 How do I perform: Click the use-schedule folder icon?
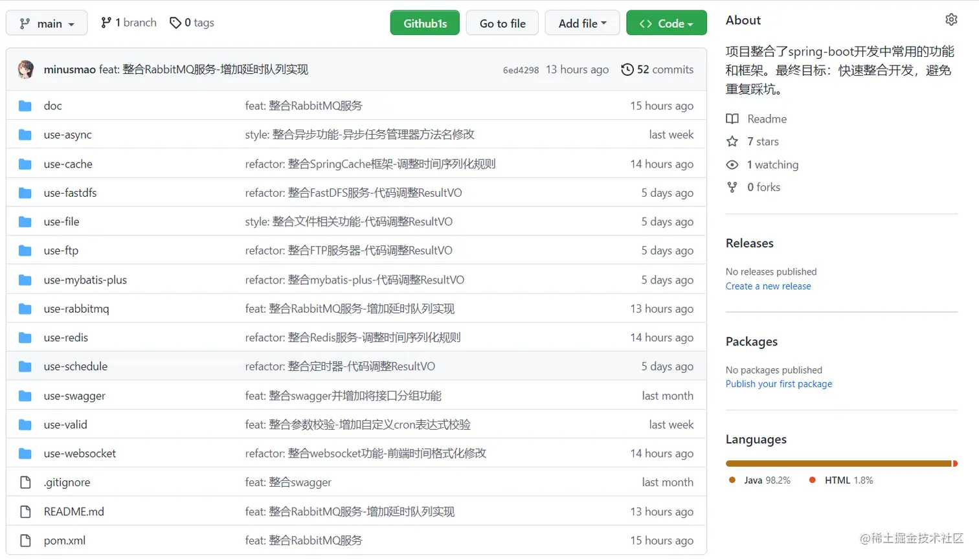[x=25, y=366]
